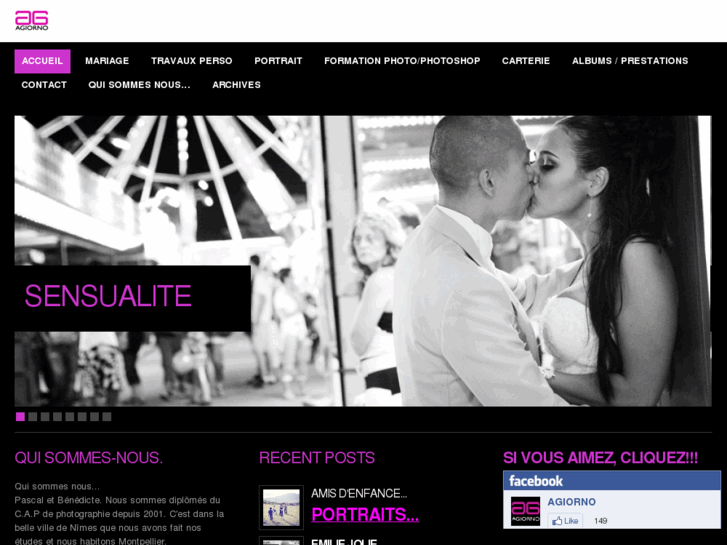Go to the Contact page

tap(44, 85)
